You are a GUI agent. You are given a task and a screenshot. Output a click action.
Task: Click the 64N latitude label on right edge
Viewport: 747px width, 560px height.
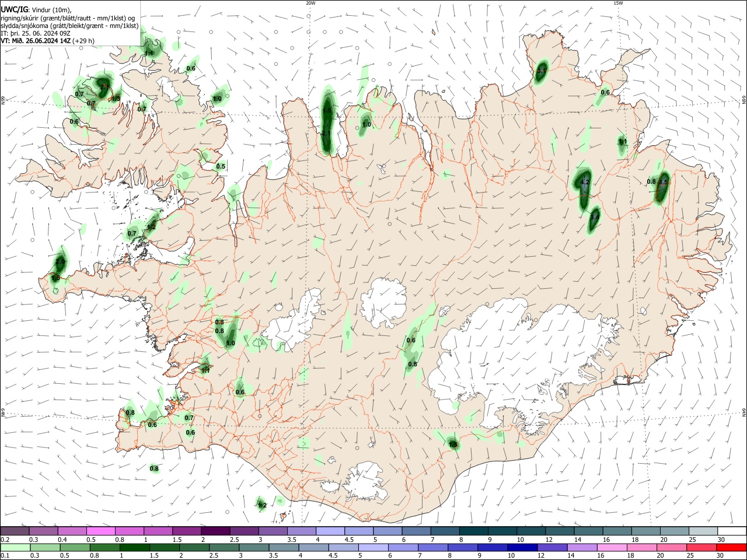coord(744,412)
